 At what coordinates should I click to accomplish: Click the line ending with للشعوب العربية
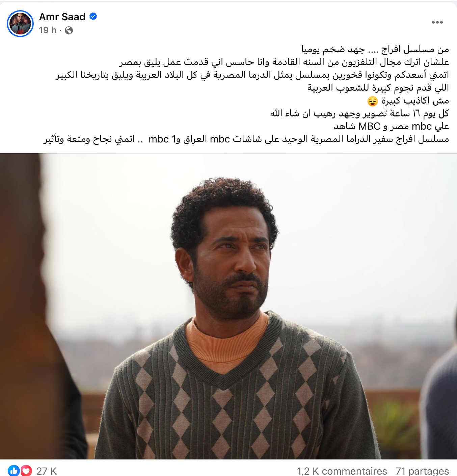click(x=378, y=88)
